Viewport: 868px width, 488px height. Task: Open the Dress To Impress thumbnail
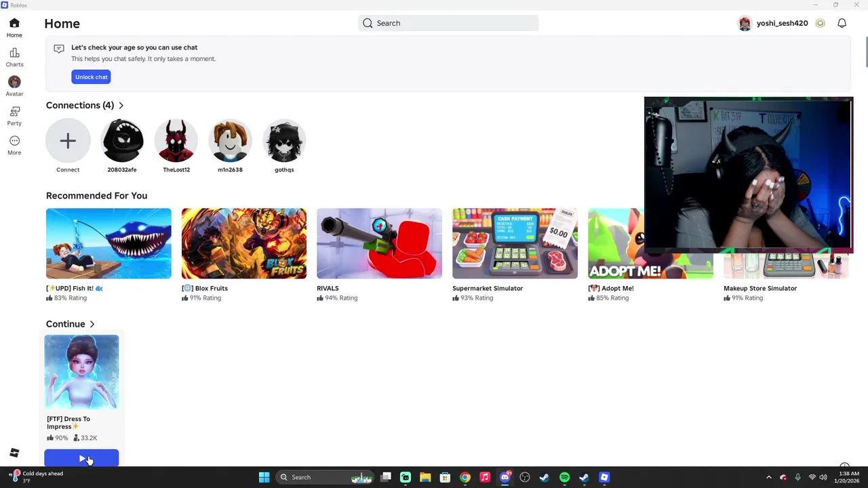pyautogui.click(x=81, y=371)
